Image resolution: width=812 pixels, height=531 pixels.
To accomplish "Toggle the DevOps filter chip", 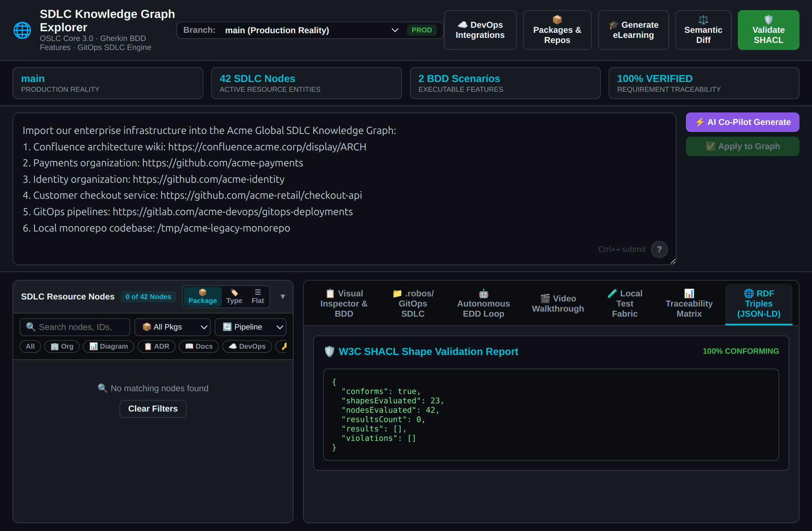I will 247,346.
